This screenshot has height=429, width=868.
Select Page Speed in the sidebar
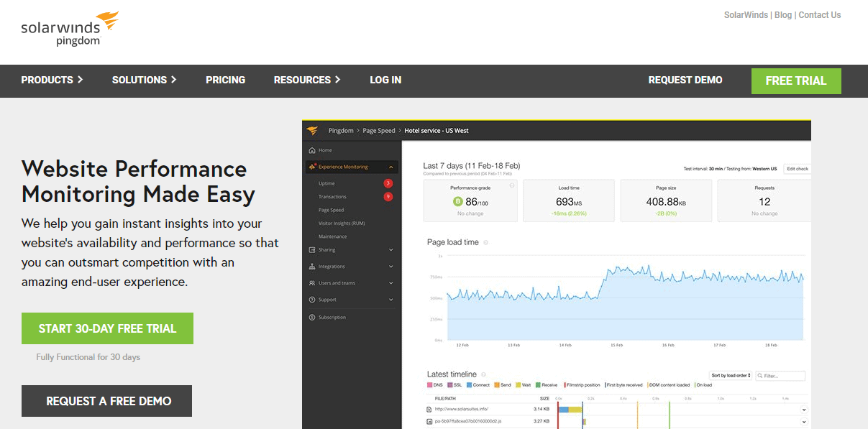point(331,210)
